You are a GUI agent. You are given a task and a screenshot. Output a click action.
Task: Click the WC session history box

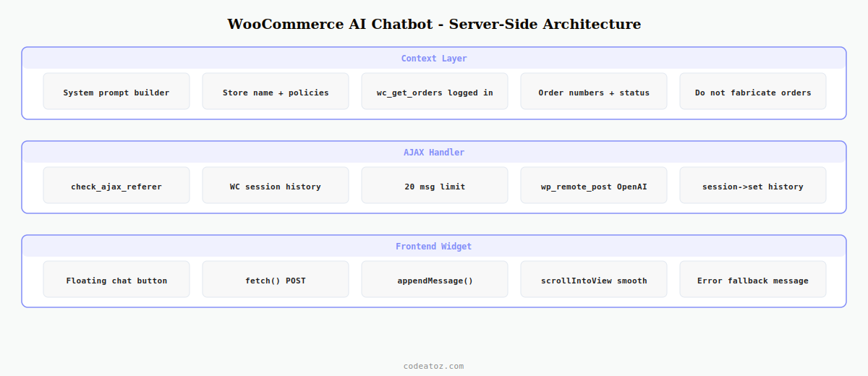coord(276,185)
